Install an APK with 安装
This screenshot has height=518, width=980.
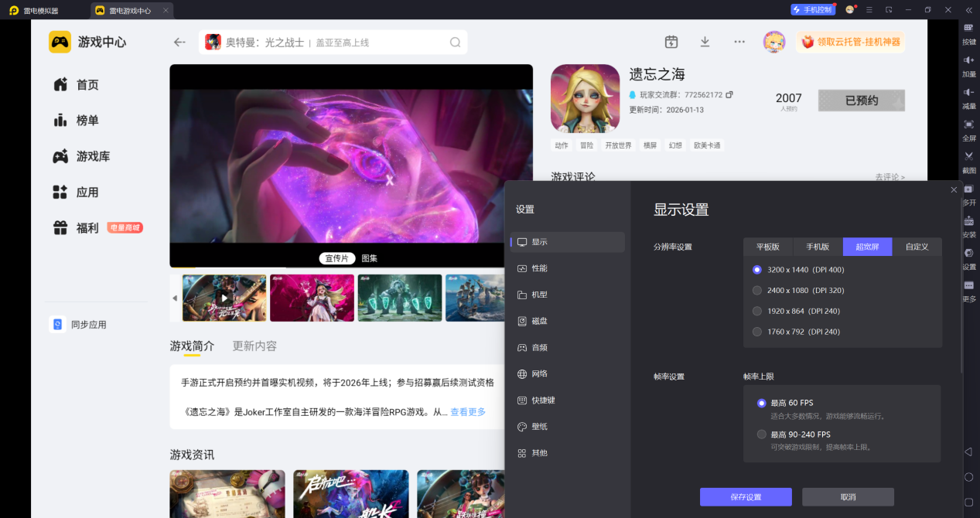coord(968,227)
